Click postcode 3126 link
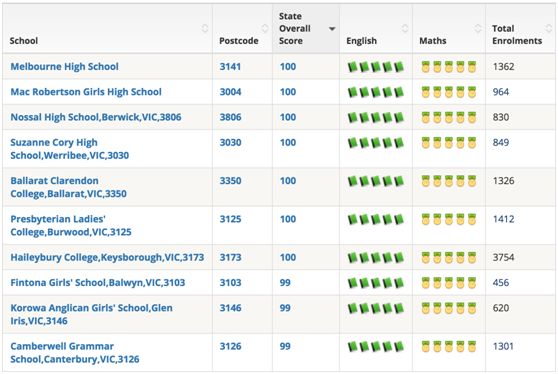 point(230,346)
